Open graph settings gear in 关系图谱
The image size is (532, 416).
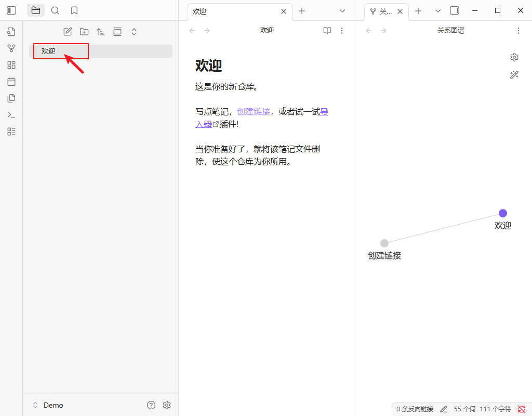pos(514,57)
